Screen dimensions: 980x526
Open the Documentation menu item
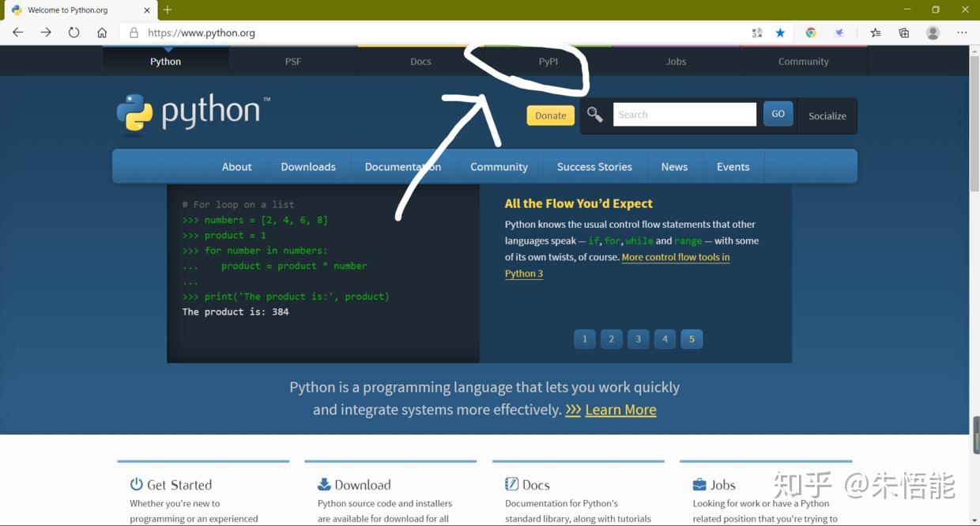[x=403, y=167]
